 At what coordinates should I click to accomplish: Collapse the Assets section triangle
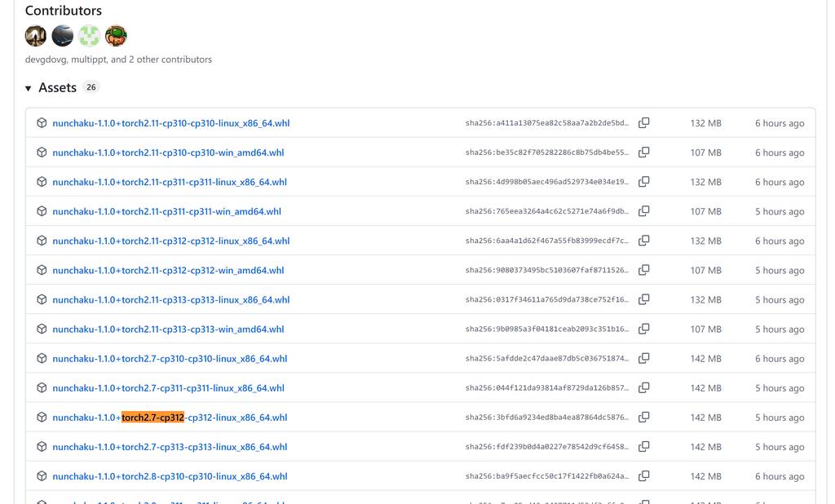29,88
